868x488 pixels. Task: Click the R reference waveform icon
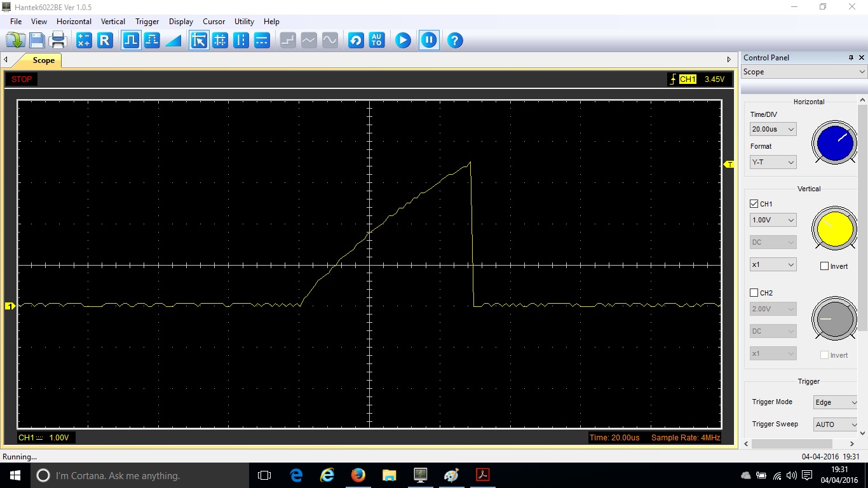(x=105, y=41)
